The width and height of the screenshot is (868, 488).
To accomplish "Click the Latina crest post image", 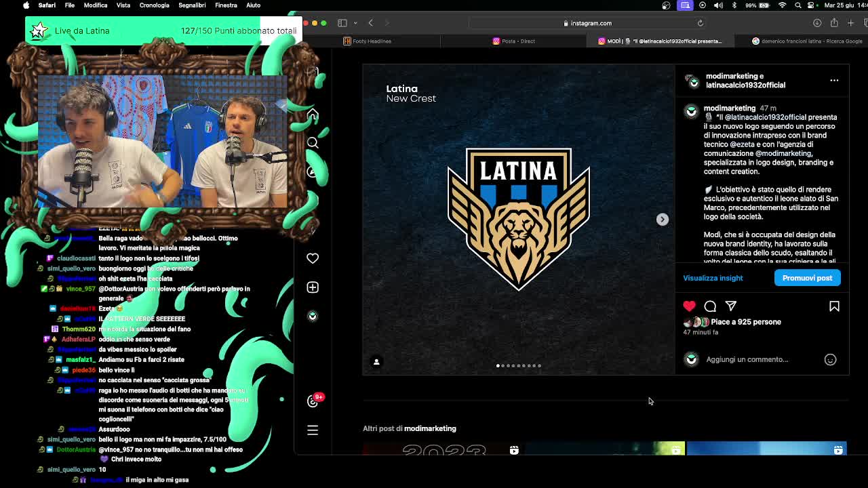I will [519, 220].
